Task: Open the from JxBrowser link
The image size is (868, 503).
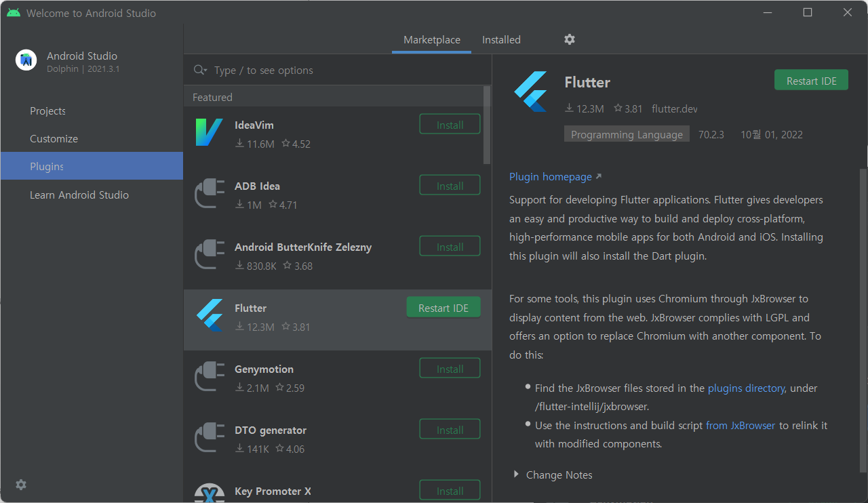Action: (741, 426)
